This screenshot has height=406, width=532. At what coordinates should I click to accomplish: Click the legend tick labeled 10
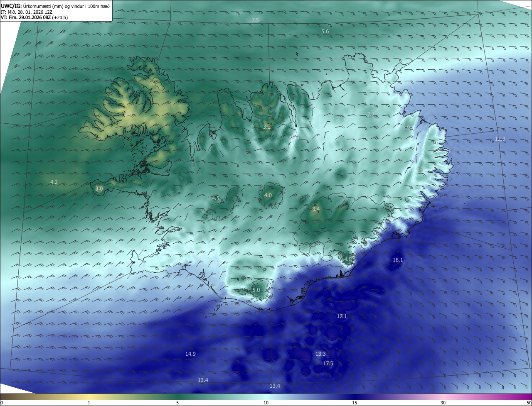[x=266, y=403]
